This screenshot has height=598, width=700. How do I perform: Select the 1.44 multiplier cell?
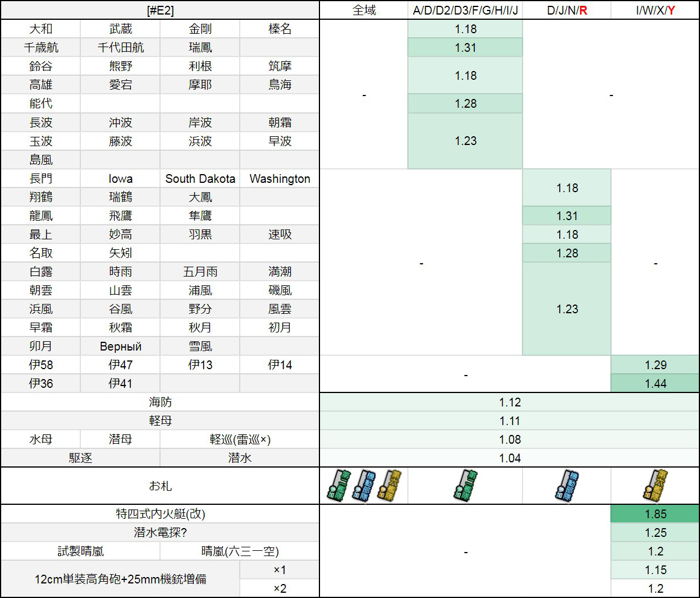(x=655, y=384)
